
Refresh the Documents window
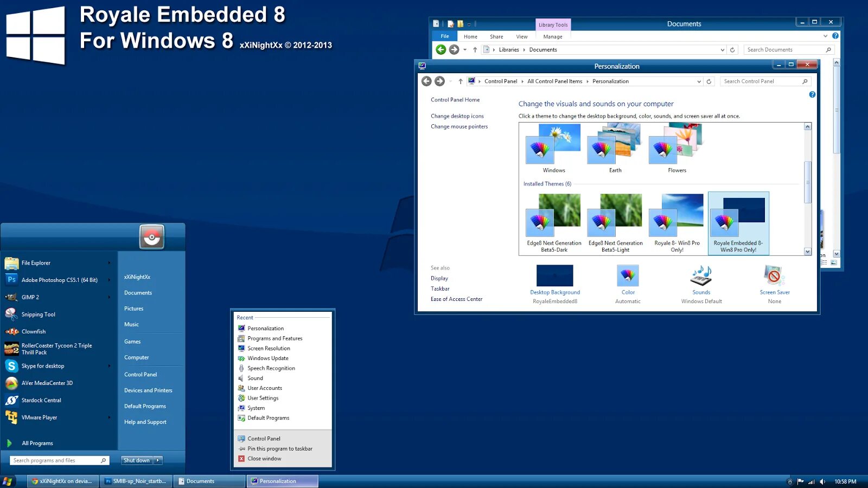[732, 50]
